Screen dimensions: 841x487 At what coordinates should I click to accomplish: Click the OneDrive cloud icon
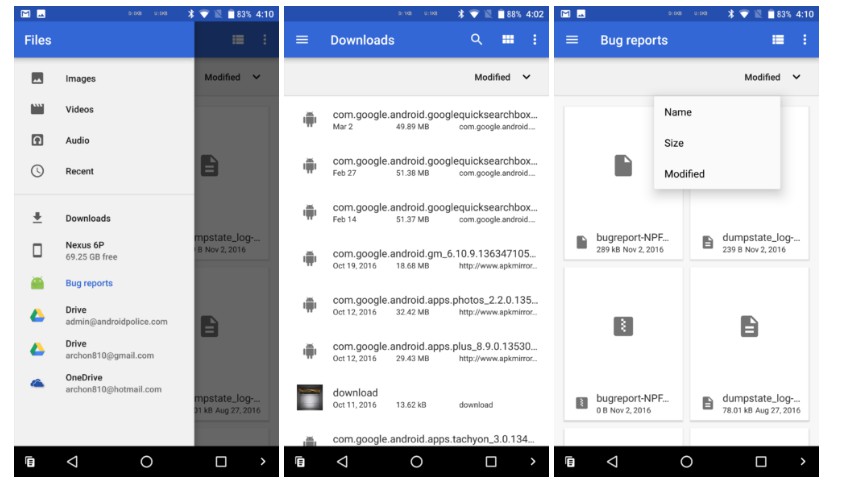37,383
